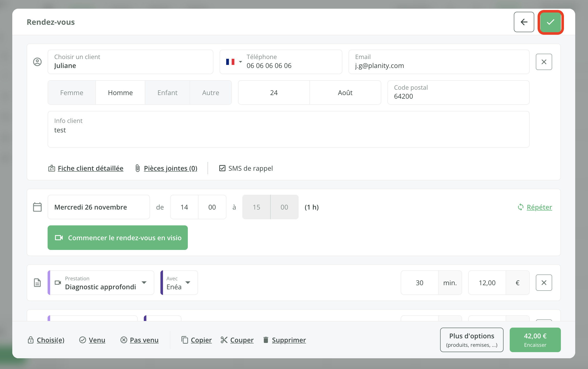
Task: Click the Répéter repeat link
Action: [539, 207]
